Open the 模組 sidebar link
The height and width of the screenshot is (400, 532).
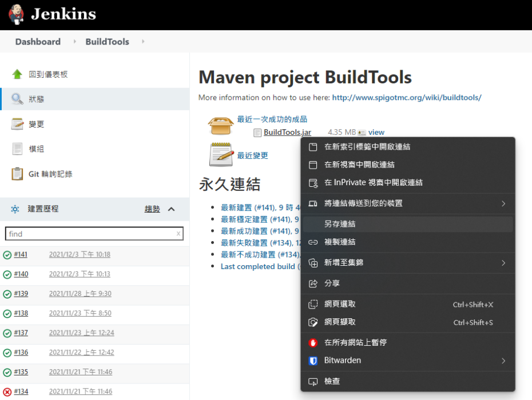coord(36,149)
